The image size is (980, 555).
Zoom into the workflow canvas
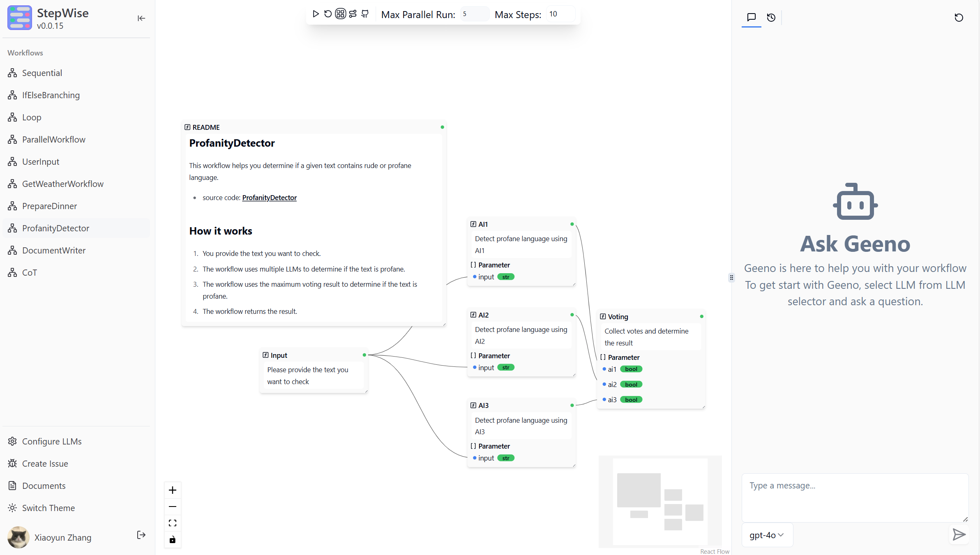point(173,490)
